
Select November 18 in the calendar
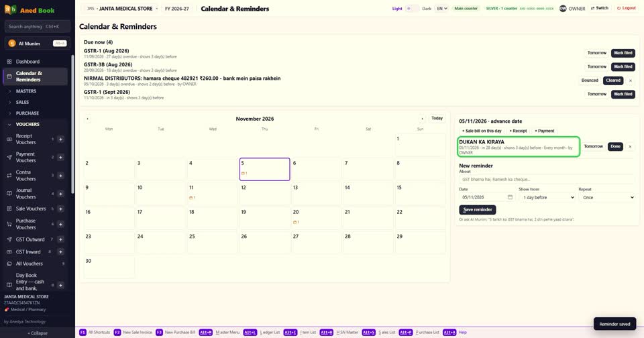click(213, 218)
